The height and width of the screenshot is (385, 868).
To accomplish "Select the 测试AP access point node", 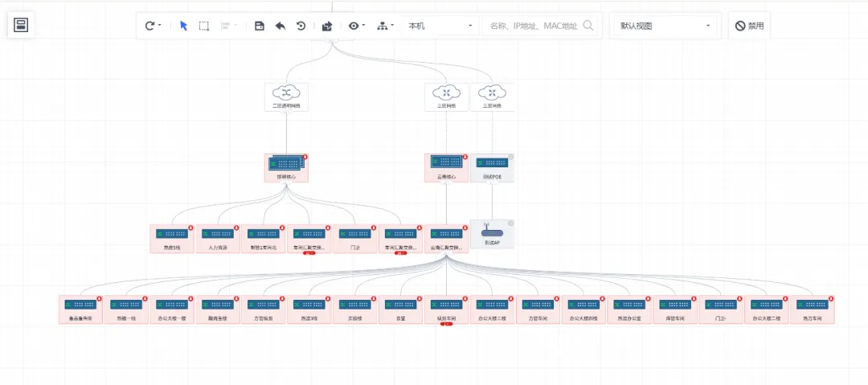I will (492, 234).
